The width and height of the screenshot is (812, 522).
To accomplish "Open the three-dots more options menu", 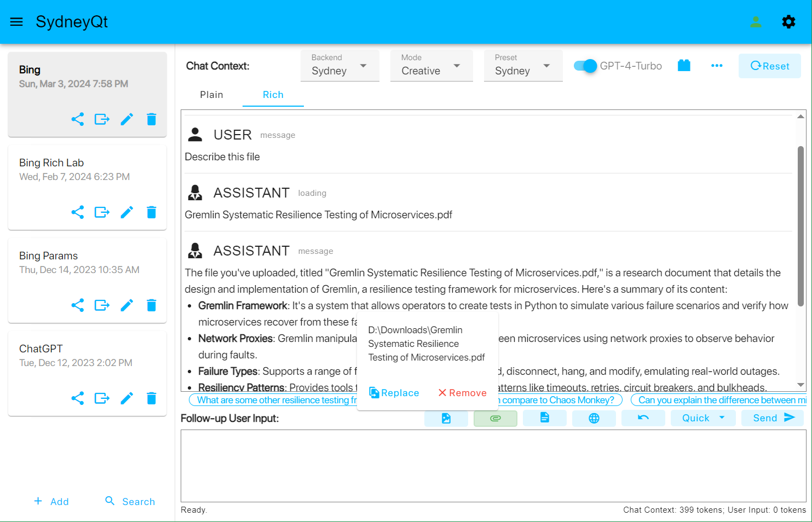I will click(x=717, y=66).
